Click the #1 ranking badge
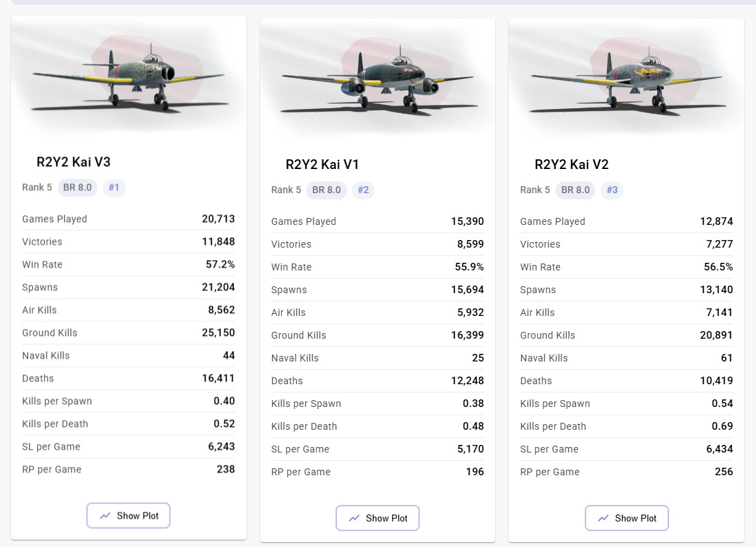Viewport: 756px width, 547px height. click(115, 188)
